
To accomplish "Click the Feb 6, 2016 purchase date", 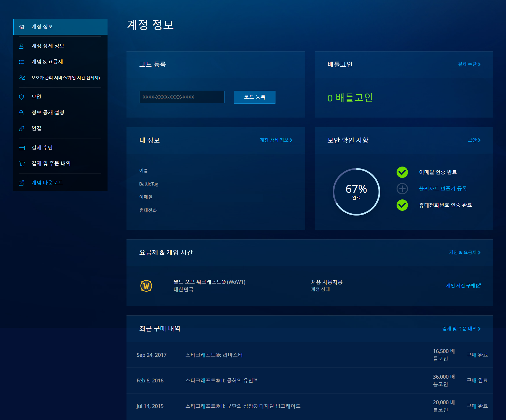I will point(150,380).
